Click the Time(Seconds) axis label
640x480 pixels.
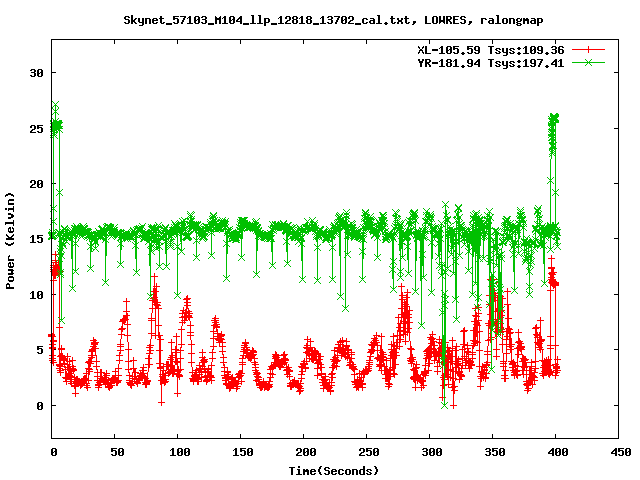pos(334,471)
